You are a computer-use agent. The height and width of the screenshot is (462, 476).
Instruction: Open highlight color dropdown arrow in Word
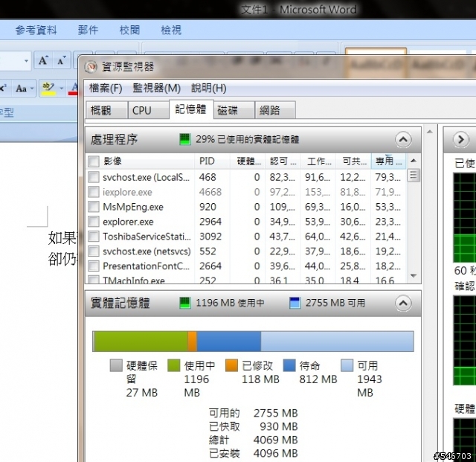click(x=62, y=89)
